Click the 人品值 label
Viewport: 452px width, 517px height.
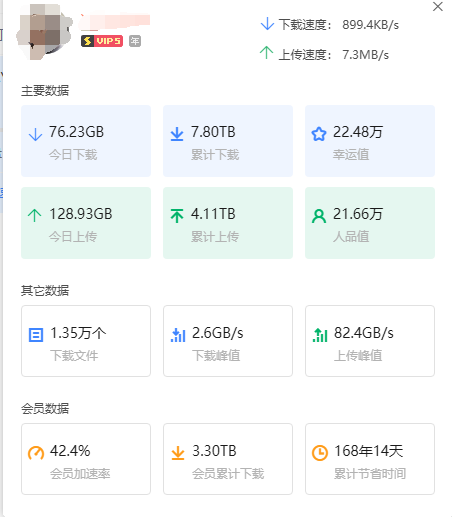point(351,237)
